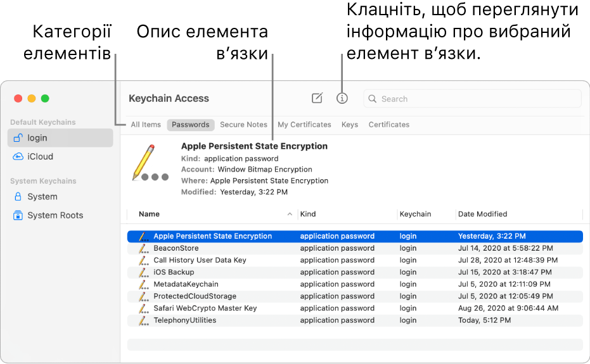Select the Passwords category tab
The height and width of the screenshot is (364, 590).
[190, 125]
